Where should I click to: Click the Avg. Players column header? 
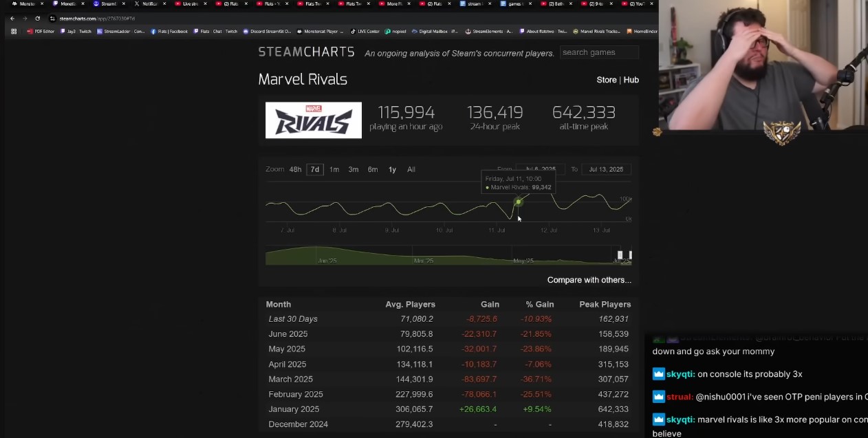pyautogui.click(x=411, y=304)
